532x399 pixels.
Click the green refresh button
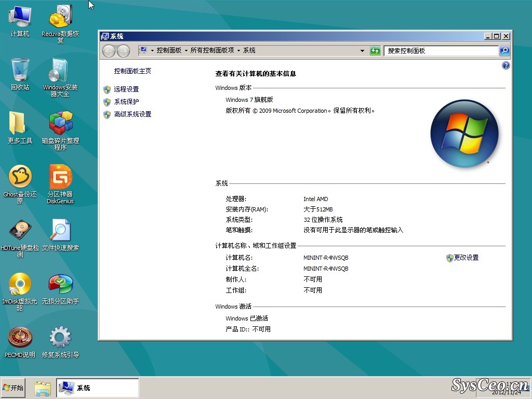click(375, 51)
